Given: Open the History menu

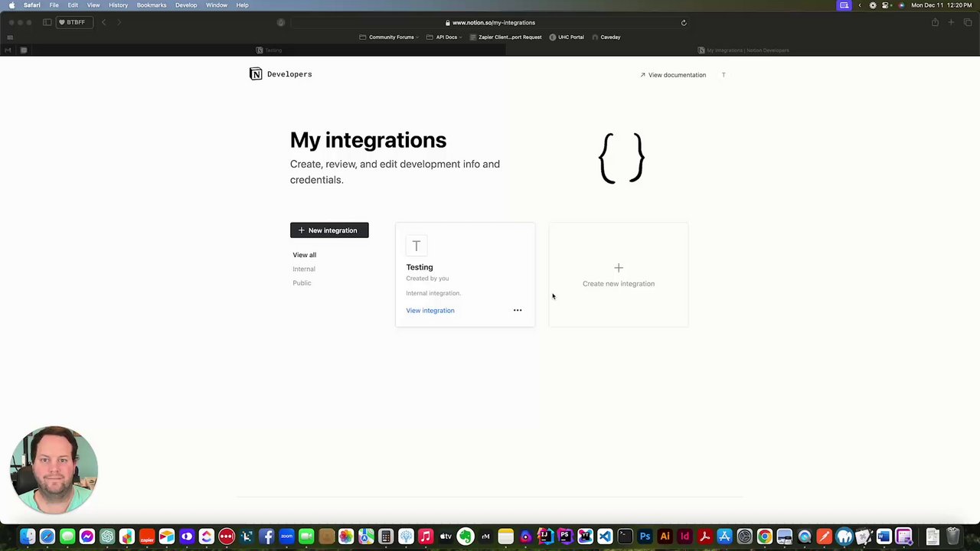Looking at the screenshot, I should [x=118, y=5].
